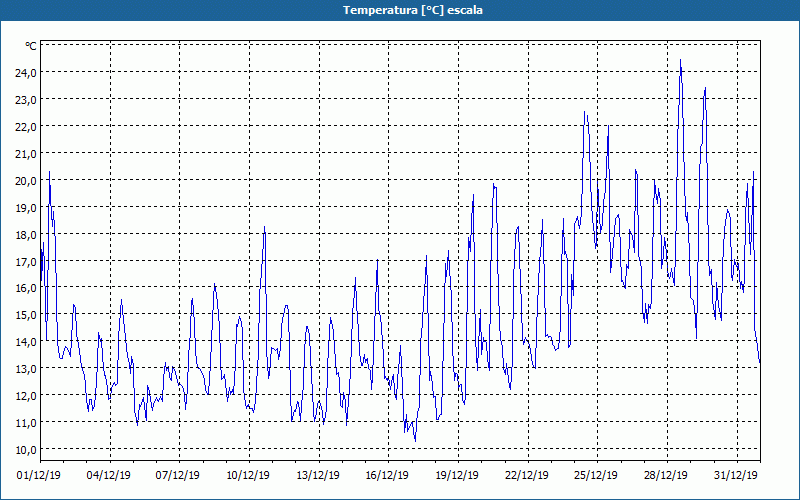Click the highest temperature peak above 24,0
Image resolution: width=800 pixels, height=500 pixels.
click(680, 60)
